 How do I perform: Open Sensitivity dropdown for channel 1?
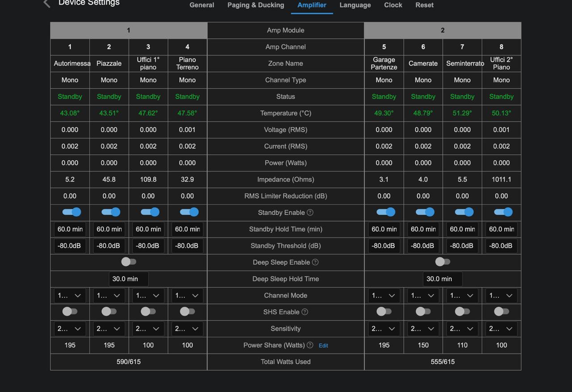coord(70,329)
